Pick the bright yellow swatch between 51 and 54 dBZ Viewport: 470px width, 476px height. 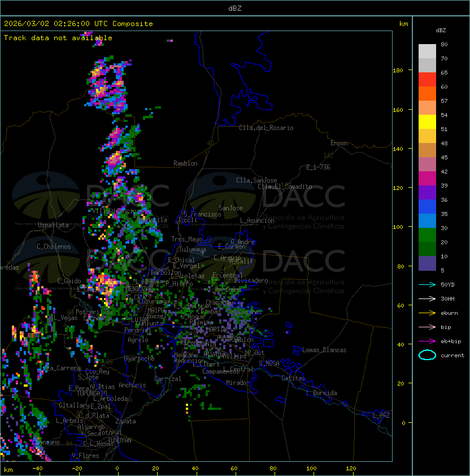click(427, 122)
